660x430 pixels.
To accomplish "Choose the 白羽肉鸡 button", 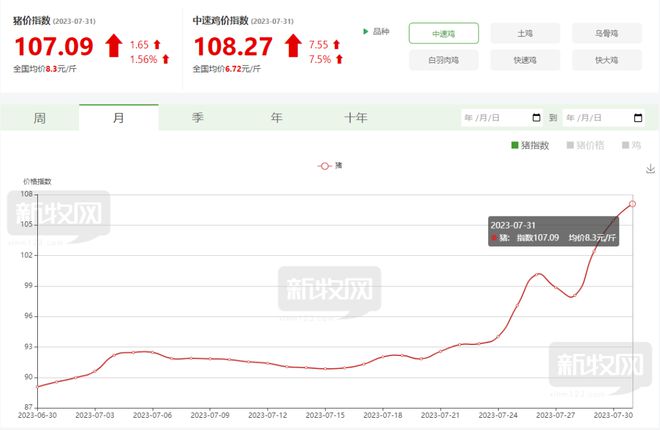I will pos(443,60).
